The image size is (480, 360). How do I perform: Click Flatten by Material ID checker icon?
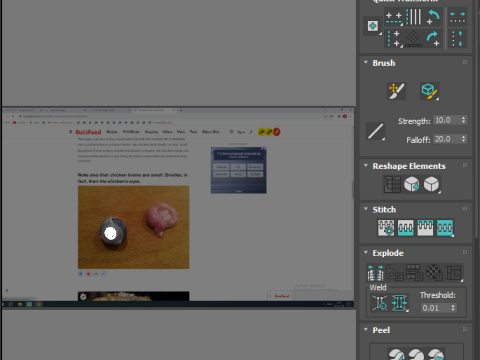coord(435,273)
